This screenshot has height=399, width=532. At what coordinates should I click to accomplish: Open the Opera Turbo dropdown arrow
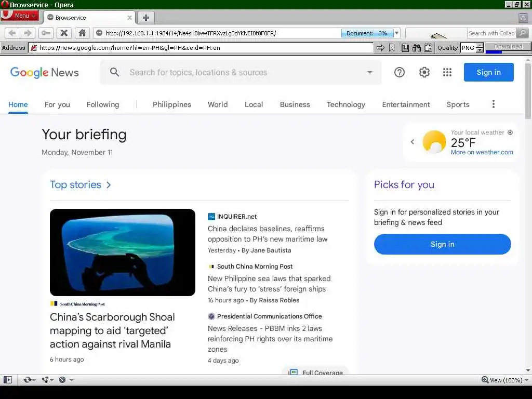[x=71, y=380]
